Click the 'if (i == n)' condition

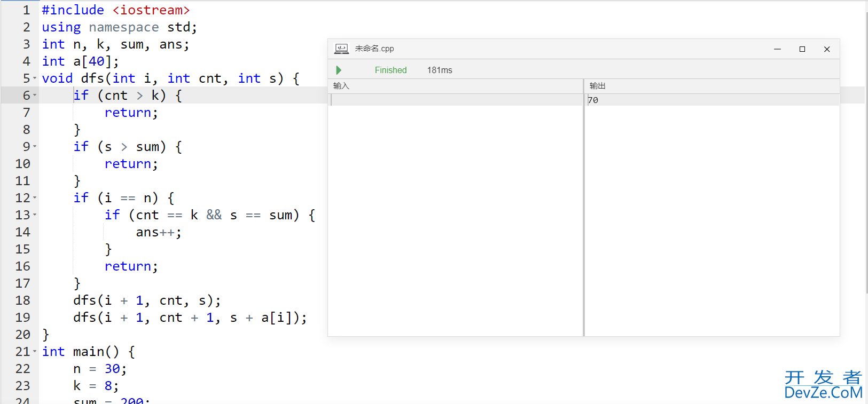click(x=124, y=198)
